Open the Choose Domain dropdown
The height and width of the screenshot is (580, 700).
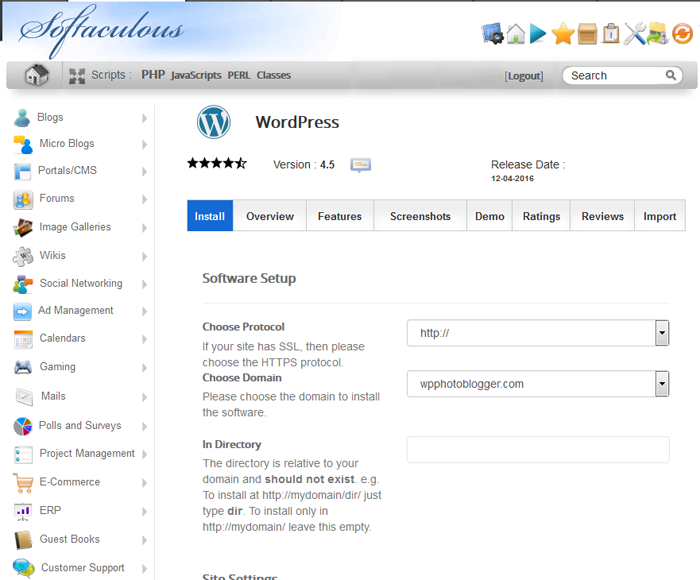pyautogui.click(x=538, y=384)
